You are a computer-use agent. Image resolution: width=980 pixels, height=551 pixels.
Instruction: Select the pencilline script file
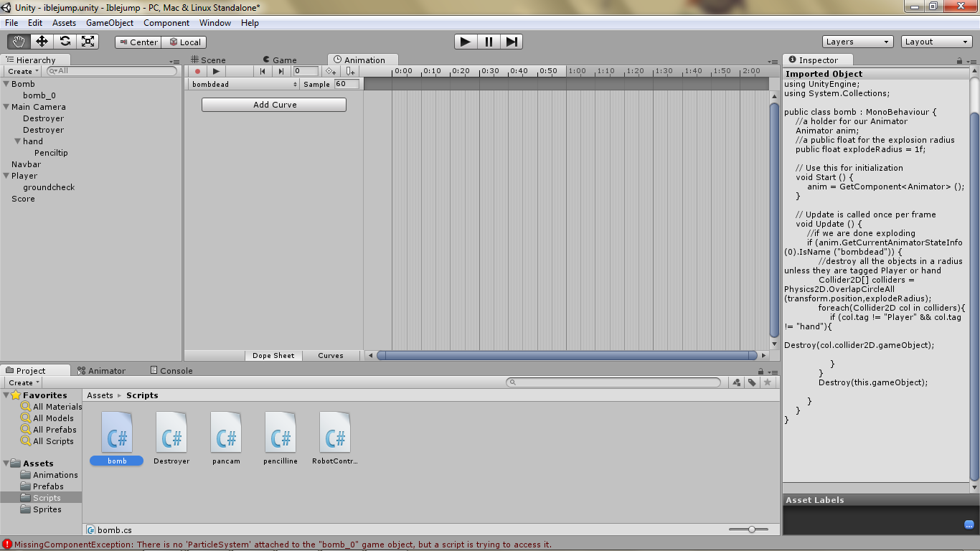coord(281,438)
